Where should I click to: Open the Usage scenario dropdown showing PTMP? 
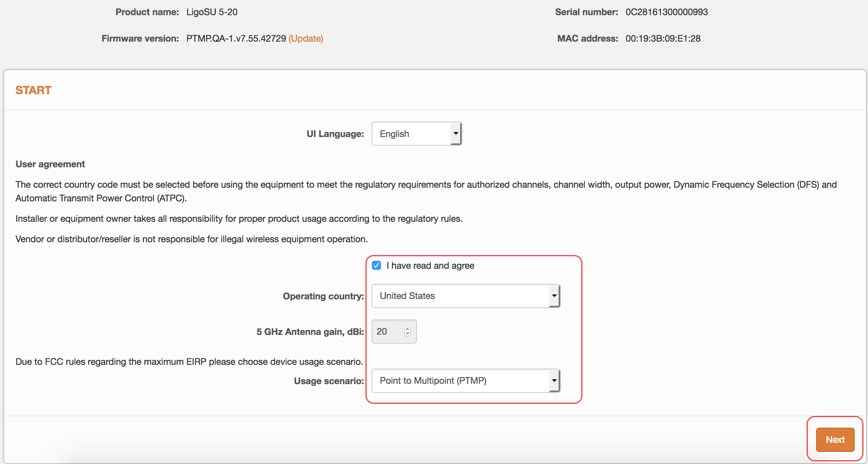460,381
